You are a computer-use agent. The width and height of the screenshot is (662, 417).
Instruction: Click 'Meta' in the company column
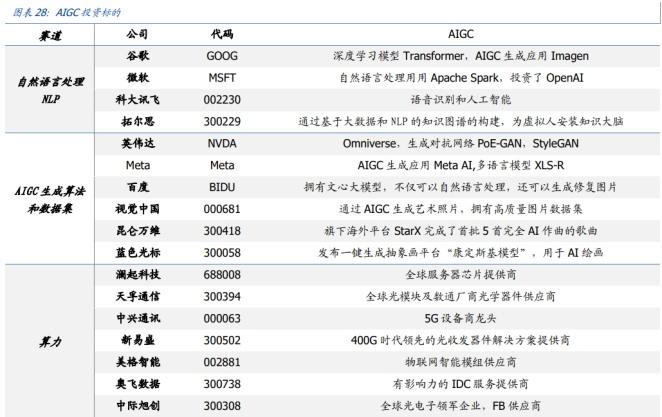(x=138, y=165)
